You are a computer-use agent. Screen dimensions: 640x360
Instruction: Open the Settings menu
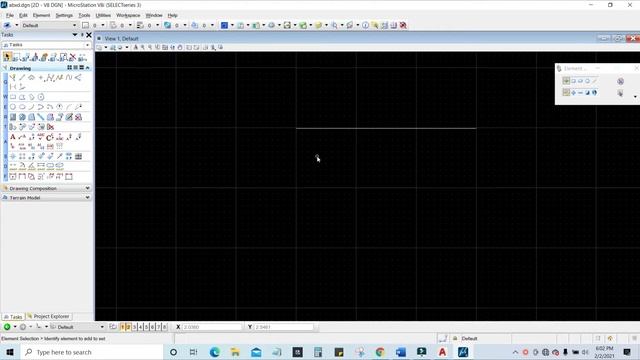(x=64, y=15)
